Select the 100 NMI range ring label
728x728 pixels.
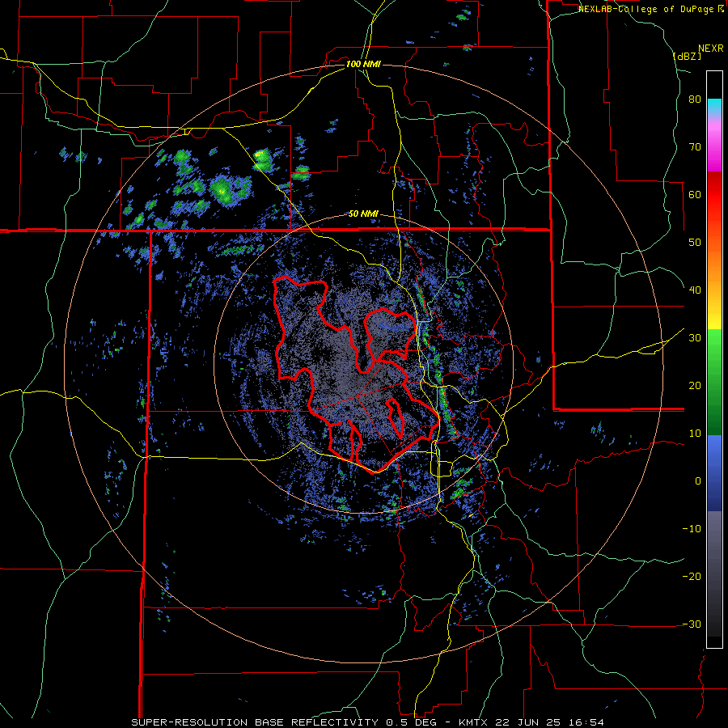click(363, 64)
